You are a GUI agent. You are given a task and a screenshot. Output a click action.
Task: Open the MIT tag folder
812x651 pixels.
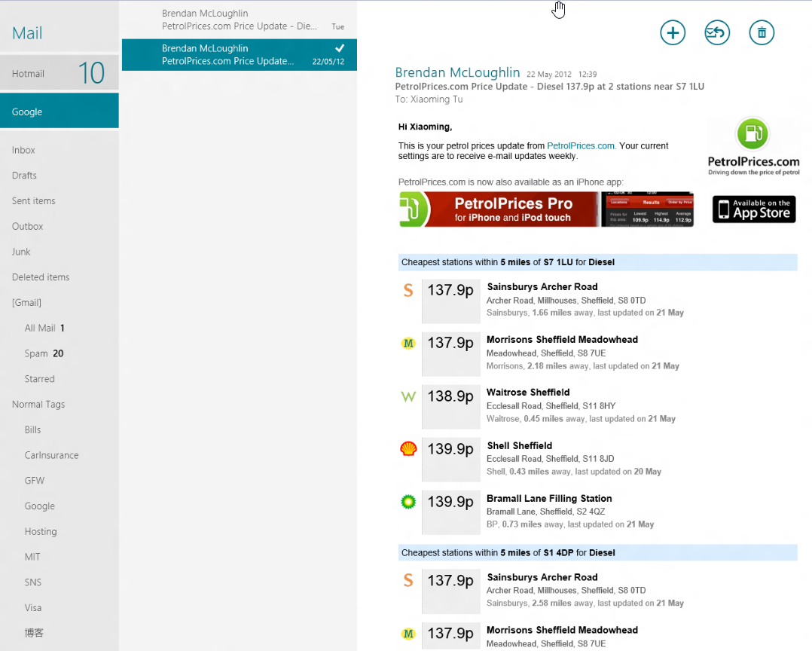click(32, 556)
